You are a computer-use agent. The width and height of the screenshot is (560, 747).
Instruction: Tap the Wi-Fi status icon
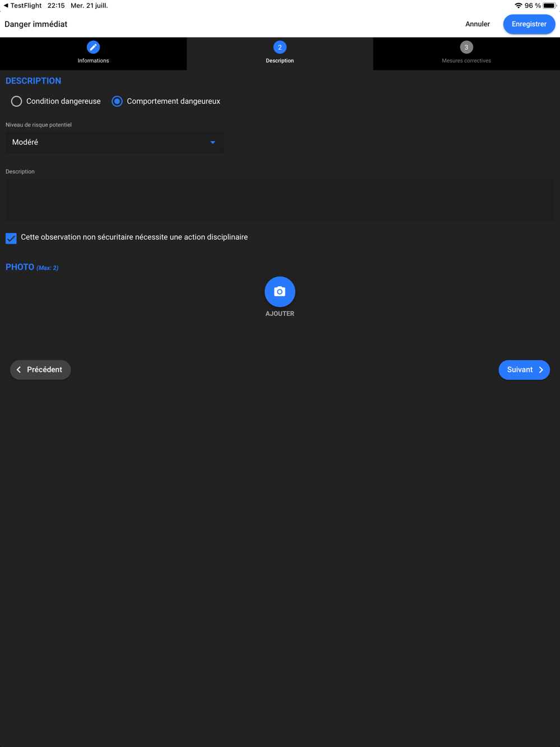tap(519, 6)
